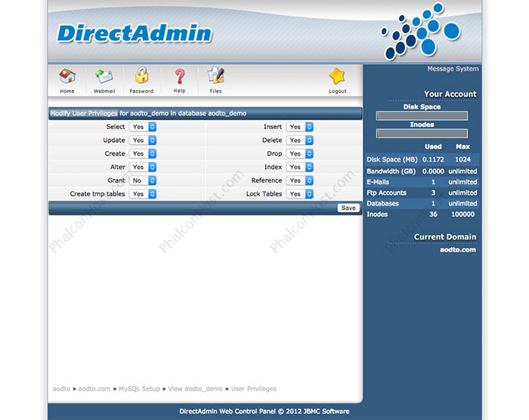Image resolution: width=529 pixels, height=420 pixels.
Task: Open the Grant privilege dropdown
Action: pyautogui.click(x=143, y=181)
